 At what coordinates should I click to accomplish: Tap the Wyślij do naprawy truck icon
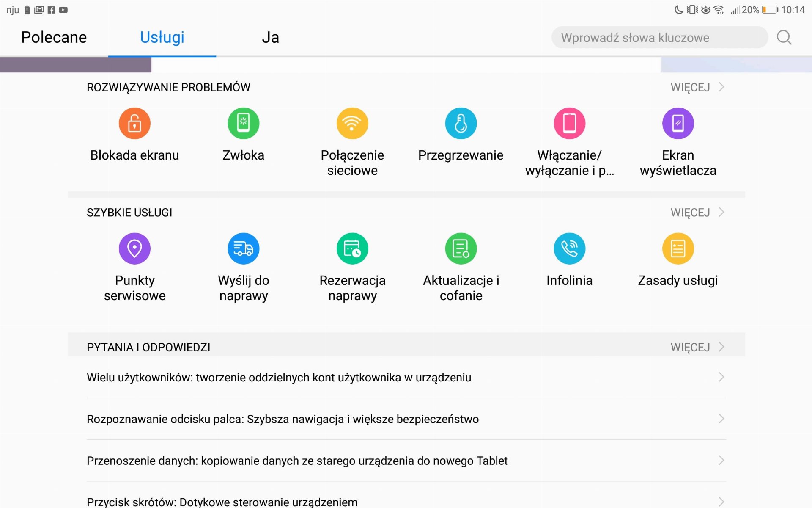[x=243, y=248]
